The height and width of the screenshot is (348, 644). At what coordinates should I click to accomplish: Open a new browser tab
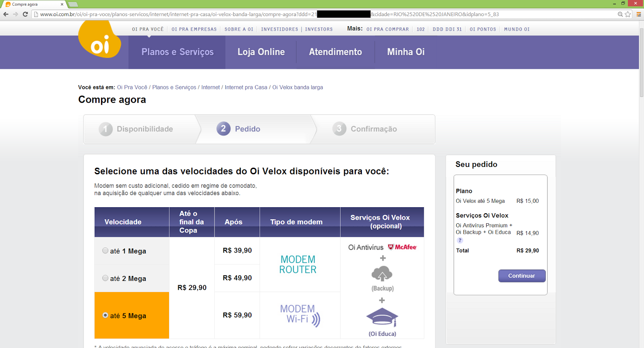tap(73, 4)
